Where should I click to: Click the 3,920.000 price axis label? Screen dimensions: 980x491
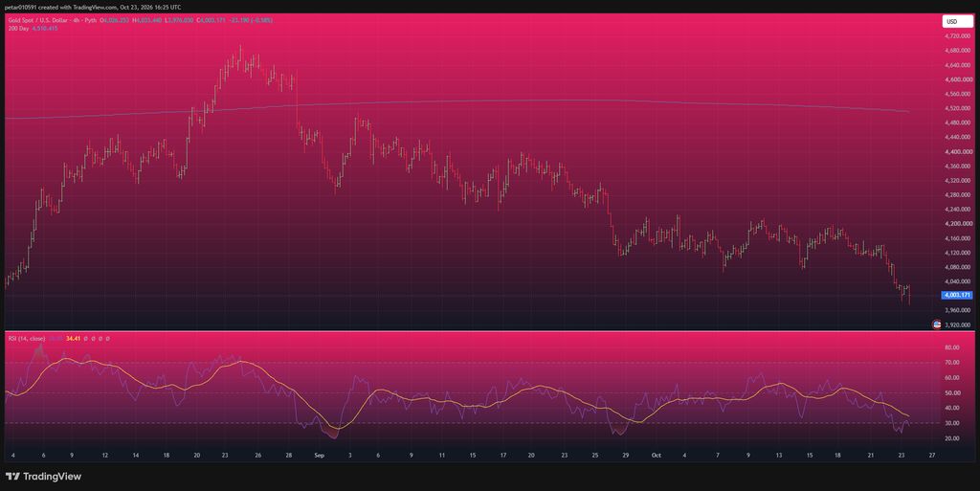click(x=958, y=324)
